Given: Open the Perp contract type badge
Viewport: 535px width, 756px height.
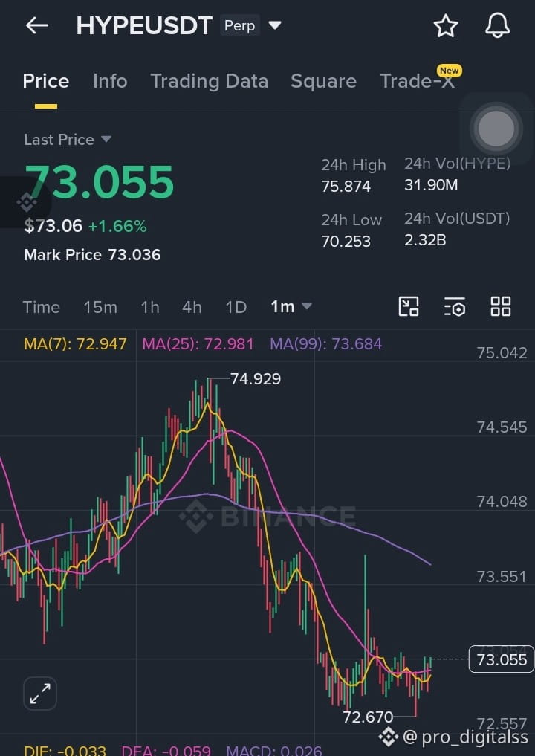Looking at the screenshot, I should click(x=239, y=25).
